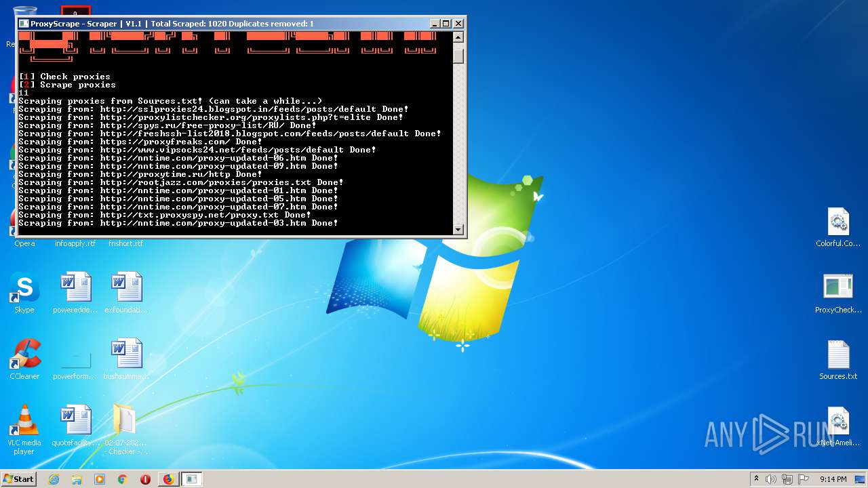Image resolution: width=868 pixels, height=488 pixels.
Task: Select the CCleaner desktop shortcut
Action: (x=24, y=359)
